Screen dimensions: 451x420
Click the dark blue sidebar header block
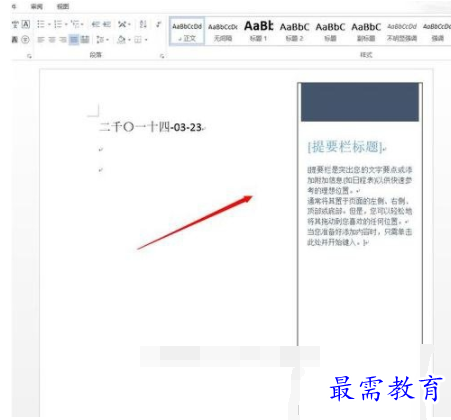(360, 102)
